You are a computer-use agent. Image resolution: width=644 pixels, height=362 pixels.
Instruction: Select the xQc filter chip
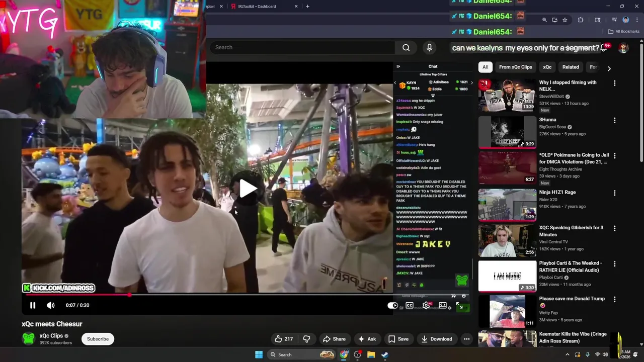[x=547, y=67]
